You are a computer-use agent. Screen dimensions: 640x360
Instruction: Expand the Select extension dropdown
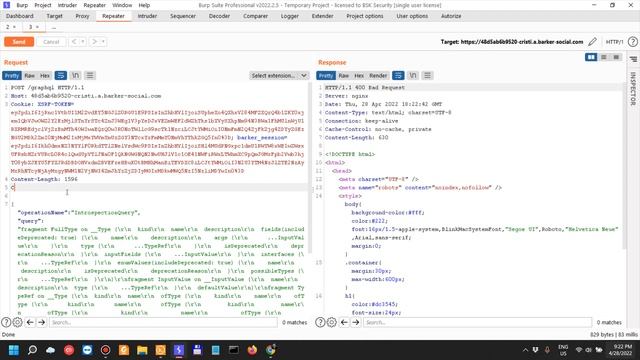(279, 76)
